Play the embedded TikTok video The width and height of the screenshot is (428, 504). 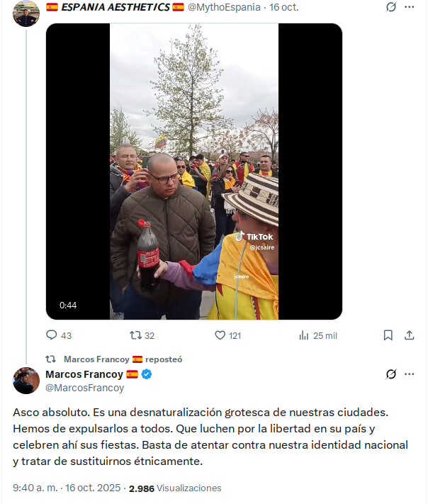[x=193, y=172]
